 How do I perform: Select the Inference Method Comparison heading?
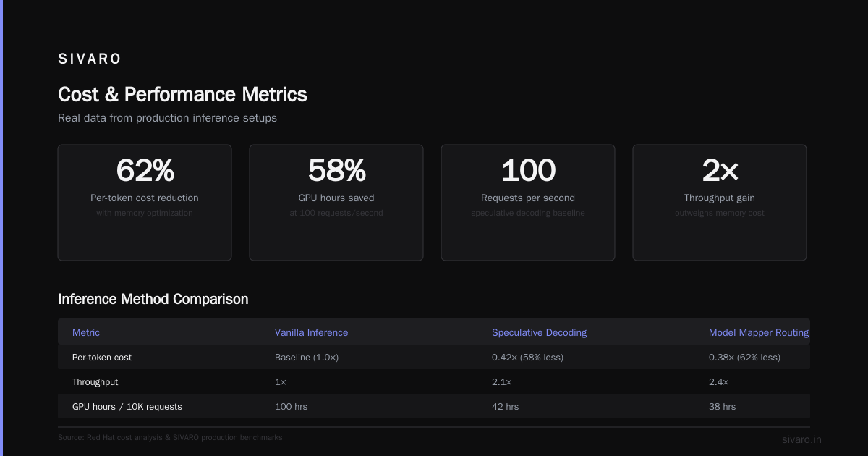pyautogui.click(x=153, y=299)
